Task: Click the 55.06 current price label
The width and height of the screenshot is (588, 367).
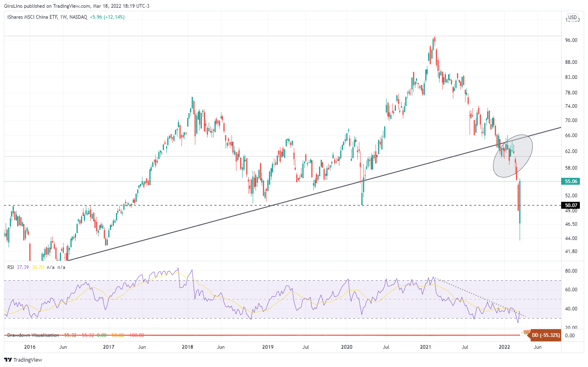Action: (x=571, y=181)
